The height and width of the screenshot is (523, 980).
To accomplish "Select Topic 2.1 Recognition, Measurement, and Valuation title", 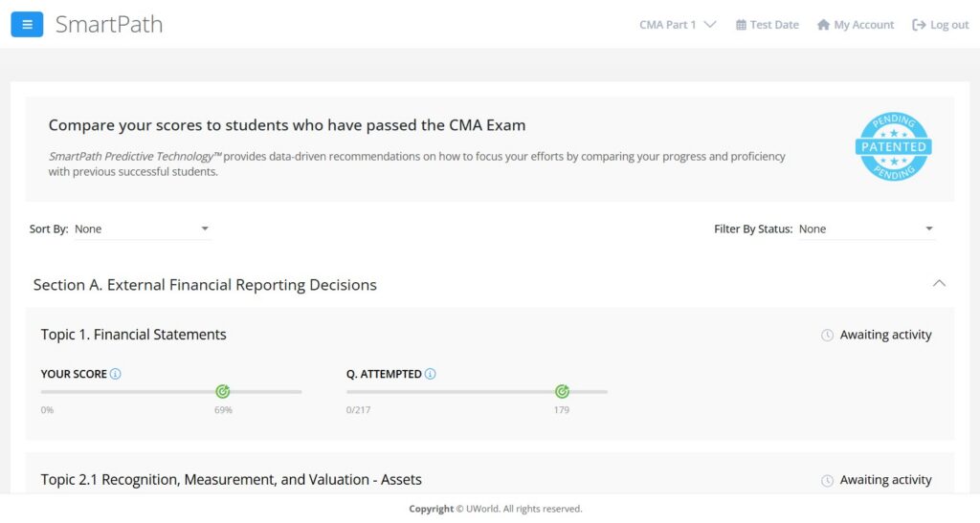I will tap(232, 480).
